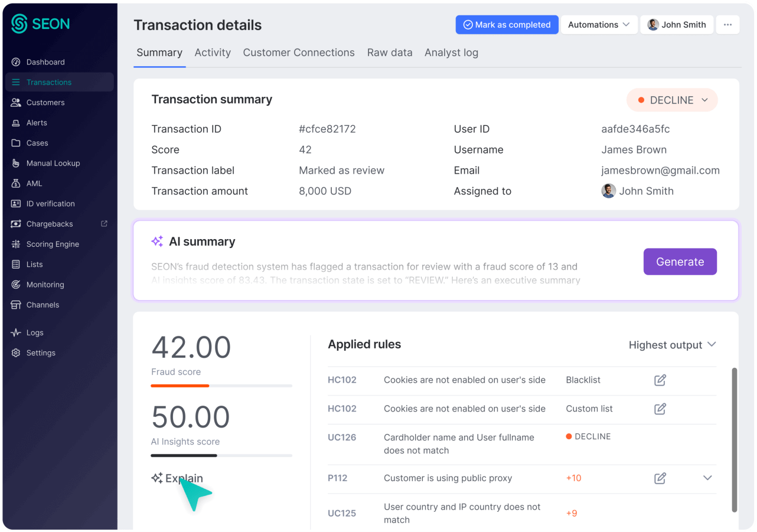Viewport: 757px width, 532px height.
Task: Open the Analyst log tab
Action: coord(451,53)
